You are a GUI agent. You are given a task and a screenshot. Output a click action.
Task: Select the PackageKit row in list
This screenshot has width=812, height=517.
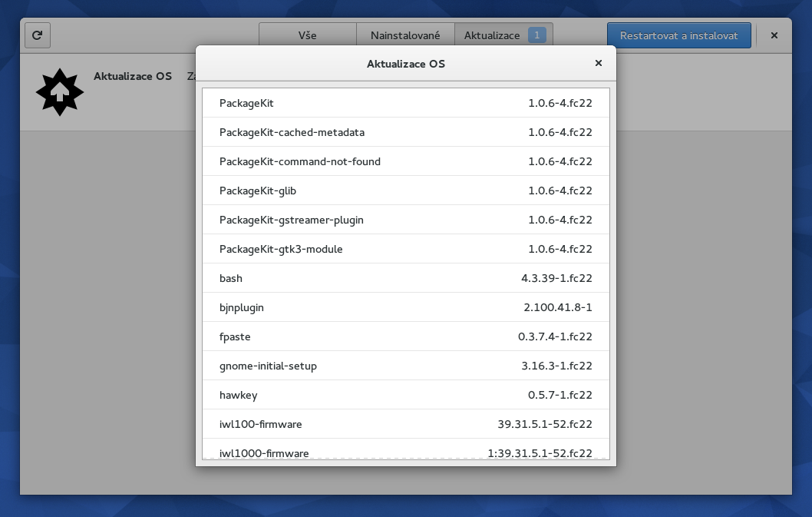click(x=405, y=103)
